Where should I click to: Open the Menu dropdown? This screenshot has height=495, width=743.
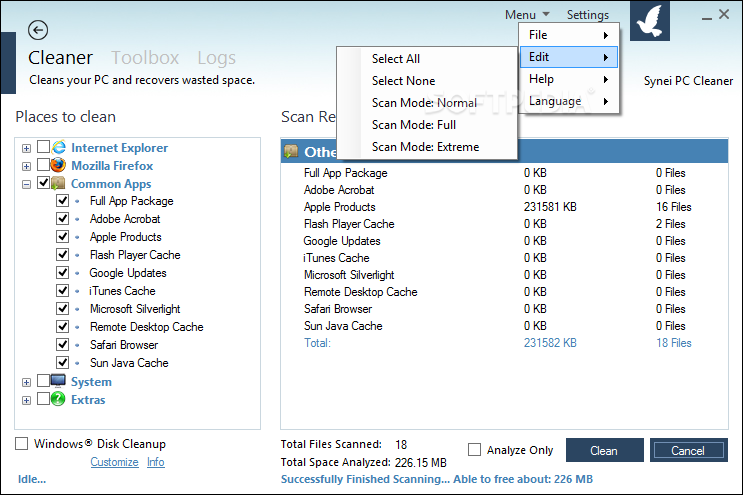click(527, 15)
